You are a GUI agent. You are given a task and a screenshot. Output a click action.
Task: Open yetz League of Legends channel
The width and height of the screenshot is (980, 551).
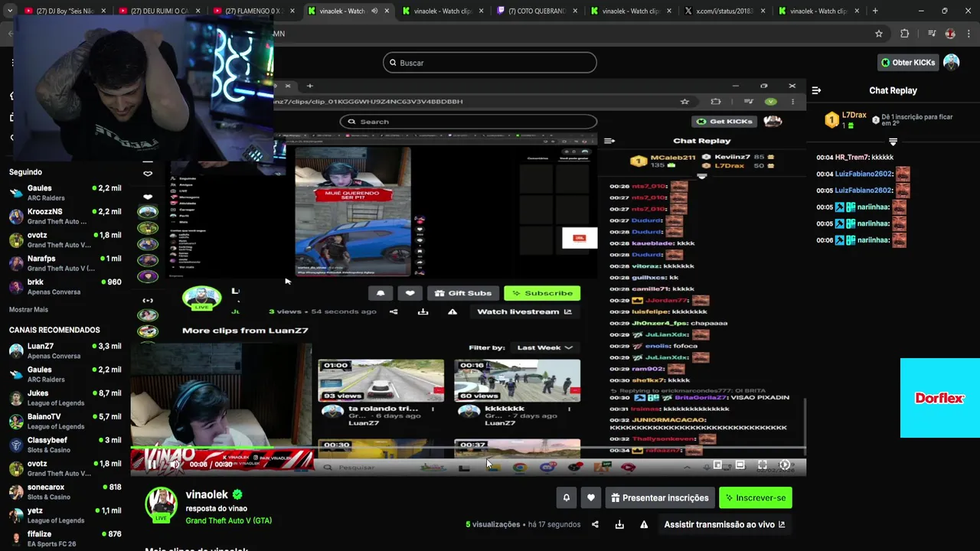point(65,516)
